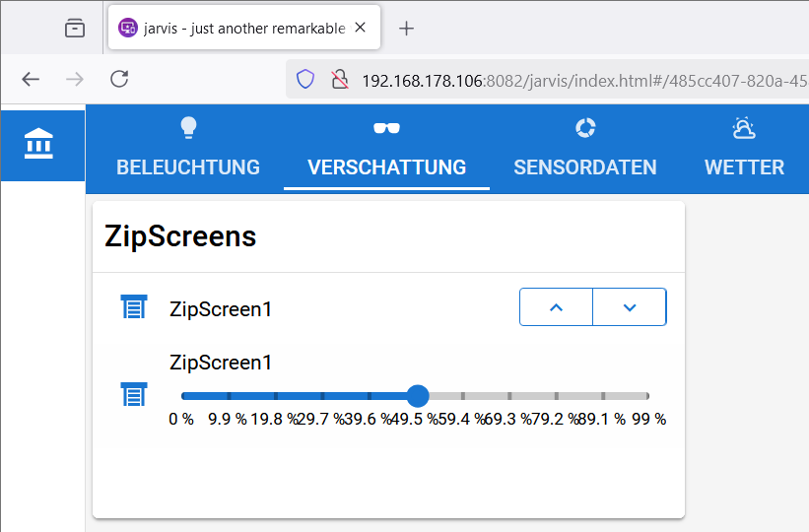Viewport: 809px width, 532px height.
Task: Open the Wetter weather tab
Action: coord(744,149)
